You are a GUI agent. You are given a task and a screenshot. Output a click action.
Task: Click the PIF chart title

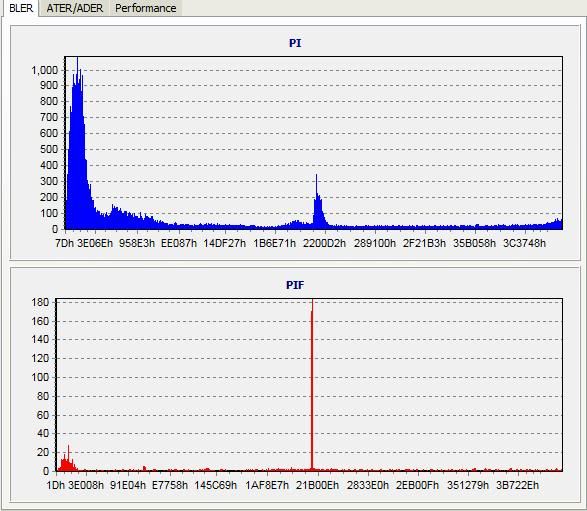295,285
